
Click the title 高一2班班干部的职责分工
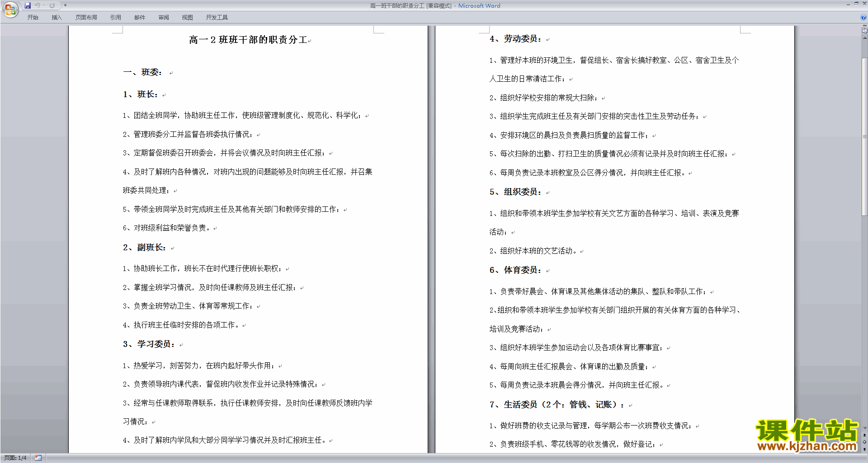coord(248,40)
